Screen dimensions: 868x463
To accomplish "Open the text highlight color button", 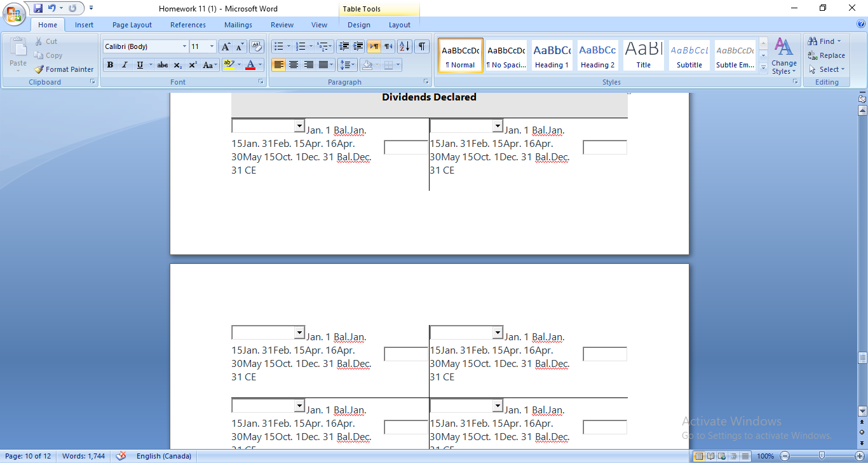I will click(229, 65).
